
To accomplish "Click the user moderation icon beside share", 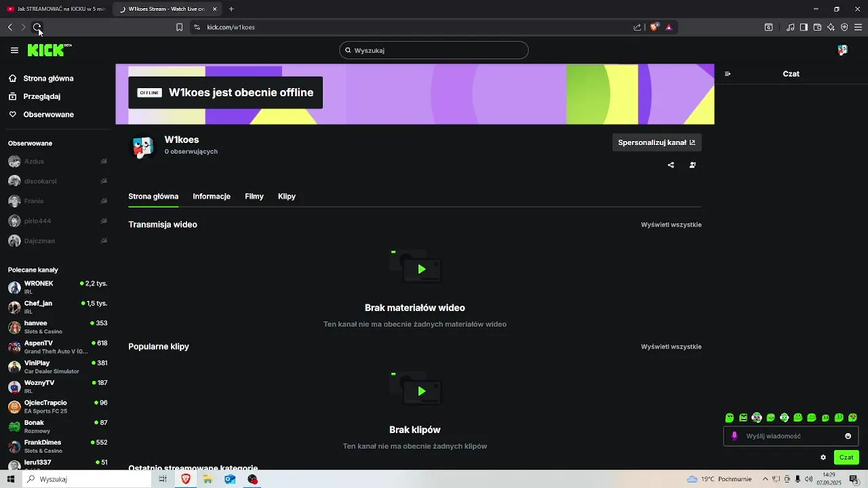I will coord(692,165).
